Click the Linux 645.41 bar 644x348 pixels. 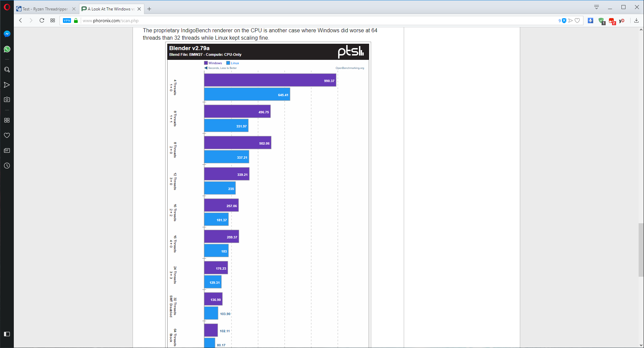coord(247,94)
